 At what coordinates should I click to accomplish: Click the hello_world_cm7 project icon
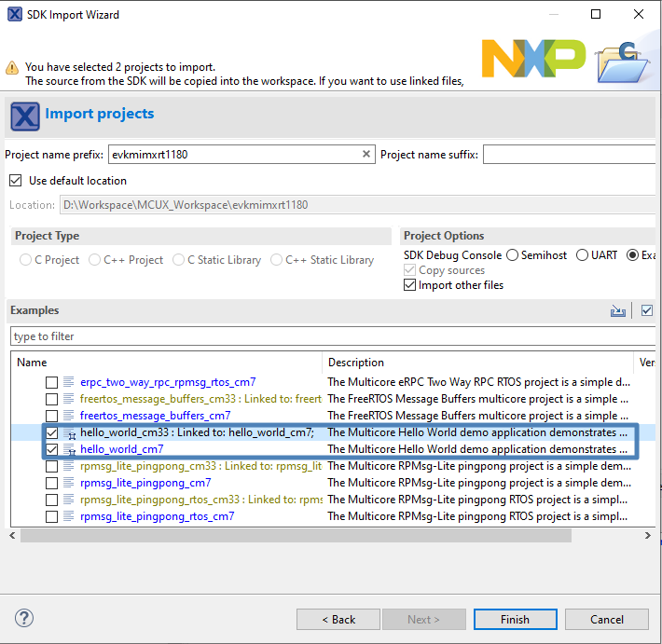pos(70,450)
